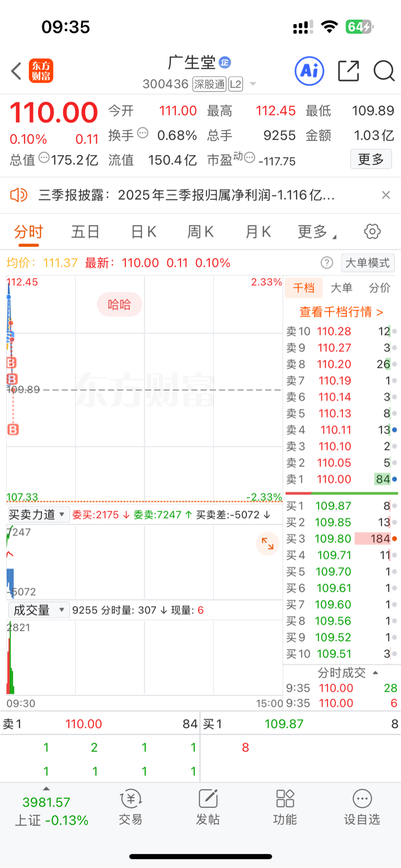Viewport: 401px width, 868px height.
Task: Expand the chart with arrows icon
Action: pos(267,543)
